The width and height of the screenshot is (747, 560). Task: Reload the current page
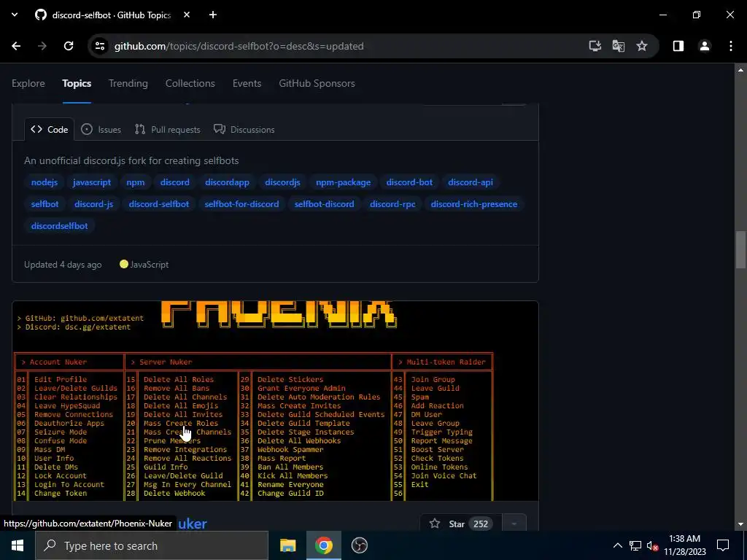point(69,46)
